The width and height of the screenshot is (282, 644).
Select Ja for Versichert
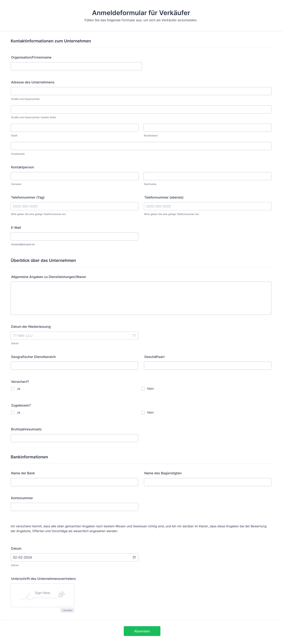coord(13,388)
